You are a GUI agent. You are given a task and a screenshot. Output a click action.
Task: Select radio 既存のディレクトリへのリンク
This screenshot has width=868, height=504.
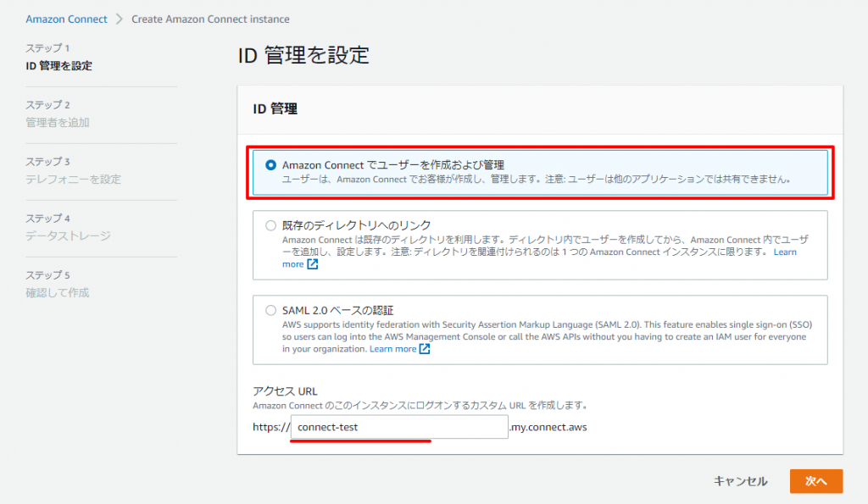pyautogui.click(x=270, y=225)
